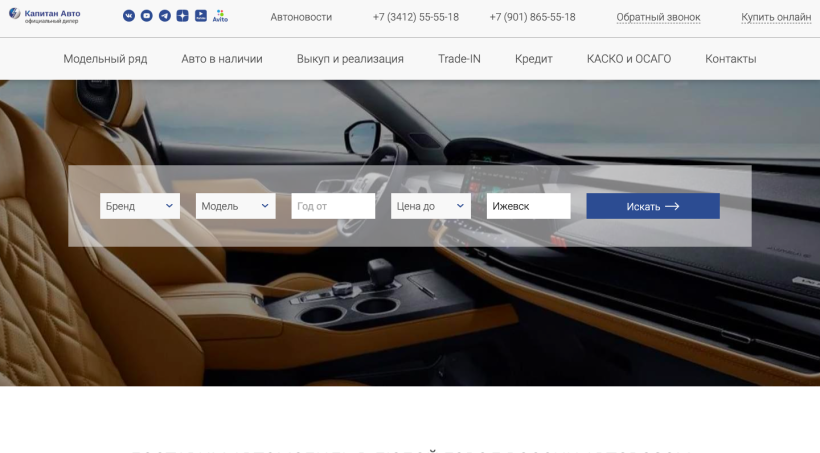The height and width of the screenshot is (453, 820).
Task: Open the VK social page icon
Action: (129, 16)
